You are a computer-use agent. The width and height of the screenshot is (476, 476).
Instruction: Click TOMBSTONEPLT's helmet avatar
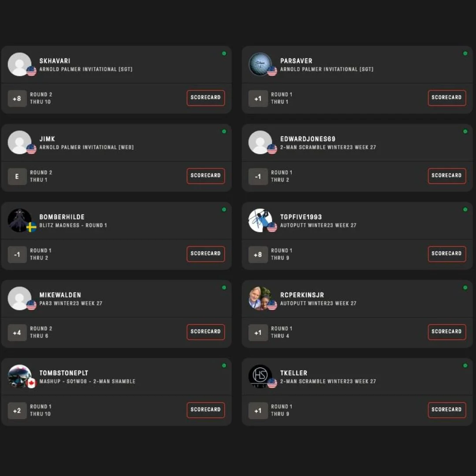pos(19,376)
